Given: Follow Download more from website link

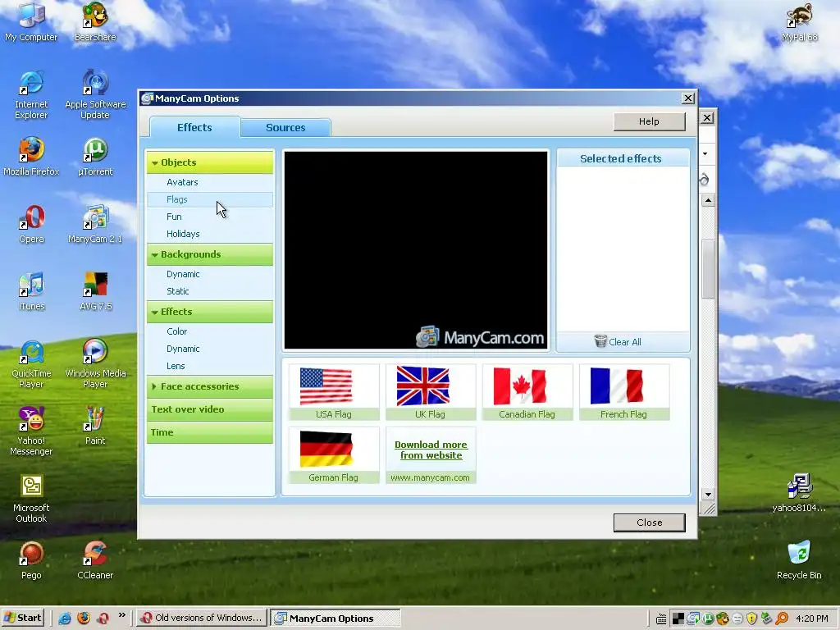Looking at the screenshot, I should click(x=431, y=450).
